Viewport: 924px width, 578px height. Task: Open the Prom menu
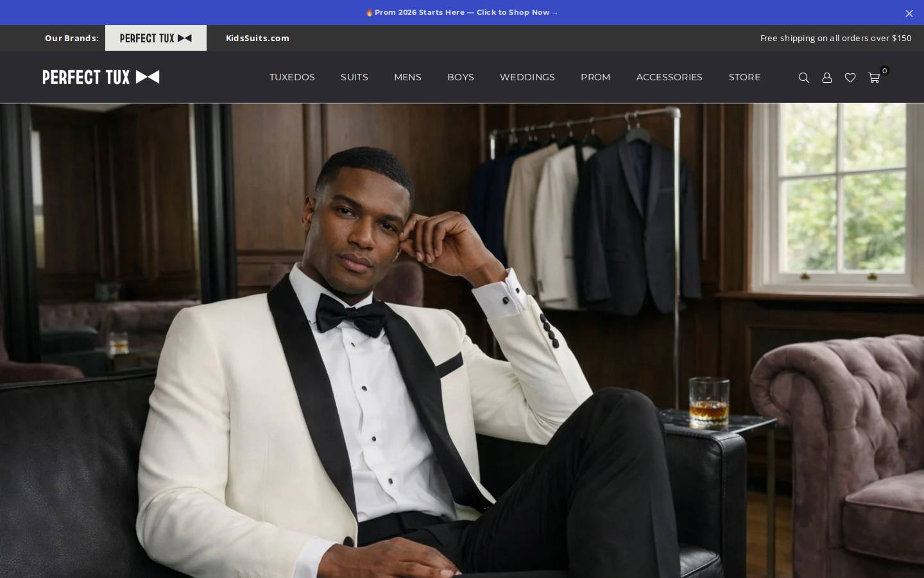[595, 77]
